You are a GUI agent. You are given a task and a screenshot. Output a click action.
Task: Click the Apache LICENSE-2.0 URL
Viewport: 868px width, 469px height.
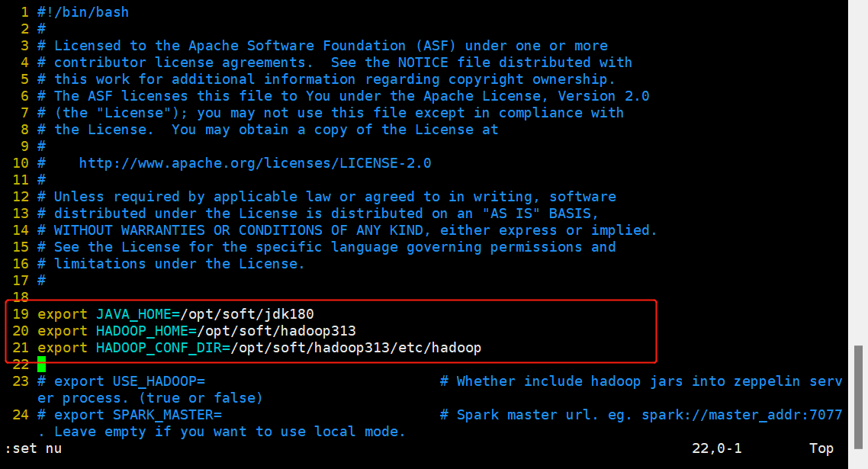click(256, 163)
